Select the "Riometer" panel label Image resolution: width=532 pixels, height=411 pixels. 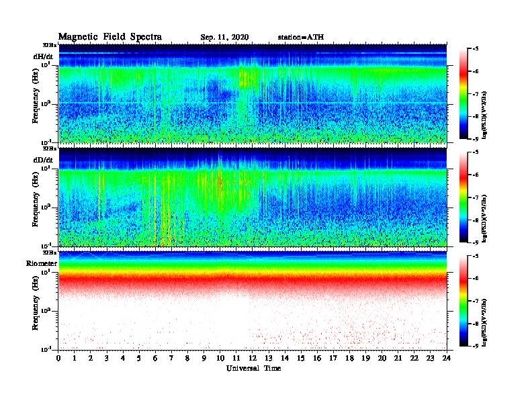pyautogui.click(x=42, y=263)
